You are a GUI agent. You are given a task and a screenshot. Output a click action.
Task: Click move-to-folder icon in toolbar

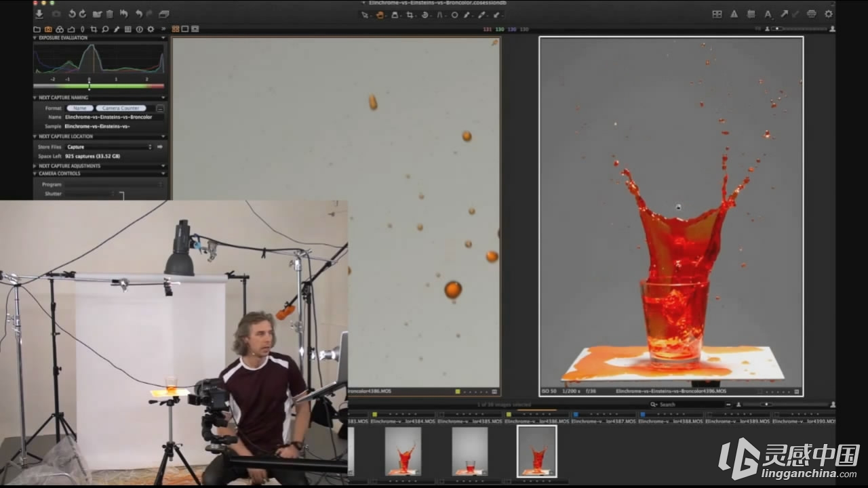97,14
